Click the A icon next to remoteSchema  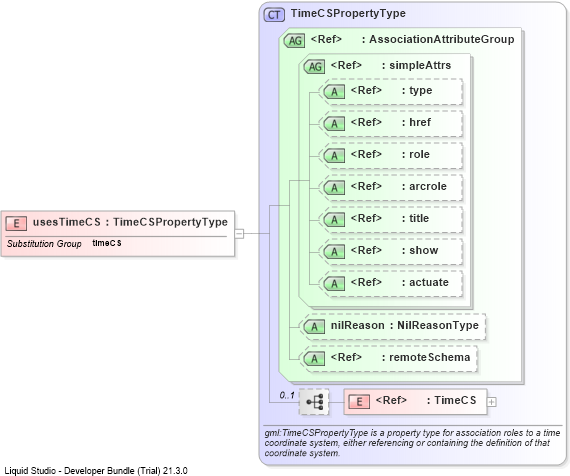pos(314,359)
